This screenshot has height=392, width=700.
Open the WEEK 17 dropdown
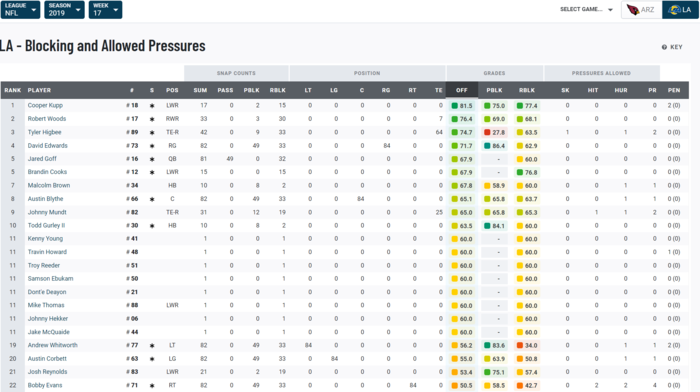pos(105,9)
